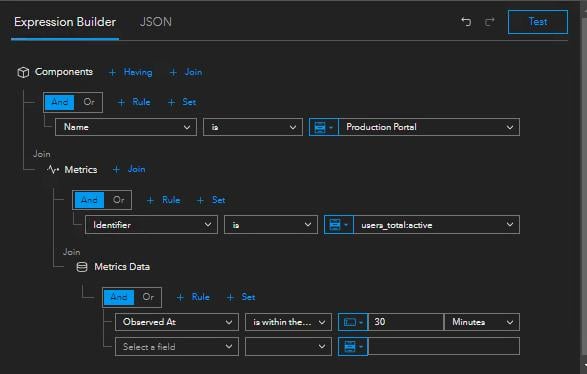
Task: Open the operator dropdown next to Identifier
Action: (271, 225)
